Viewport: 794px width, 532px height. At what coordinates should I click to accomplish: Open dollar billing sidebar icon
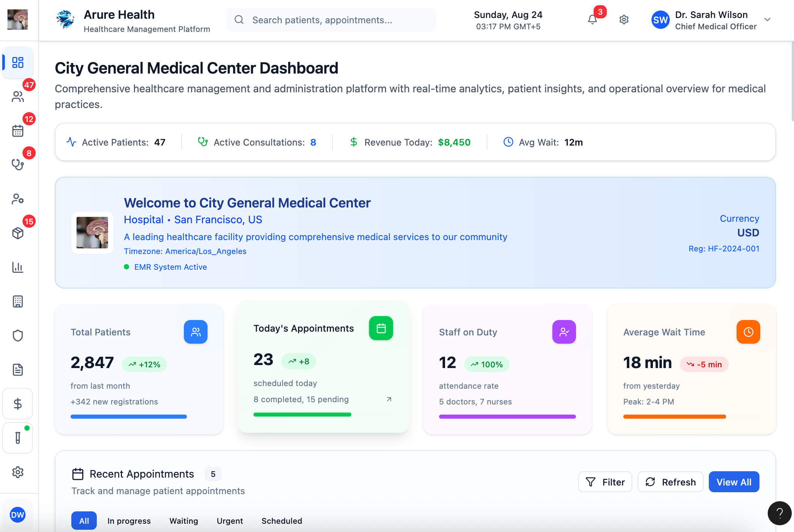(x=18, y=404)
